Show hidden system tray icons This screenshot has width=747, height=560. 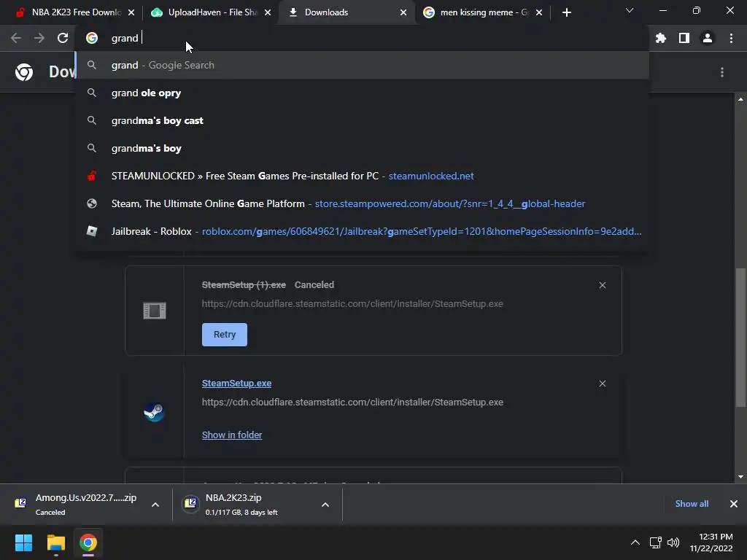coord(635,542)
